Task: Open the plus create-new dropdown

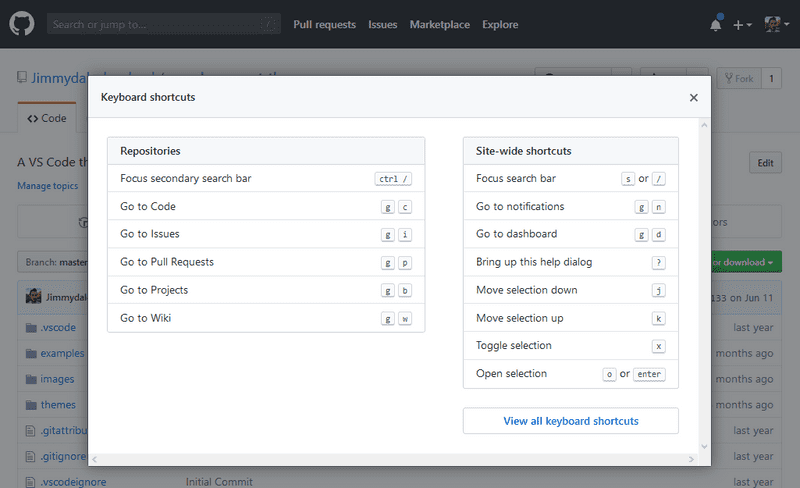Action: pos(742,25)
